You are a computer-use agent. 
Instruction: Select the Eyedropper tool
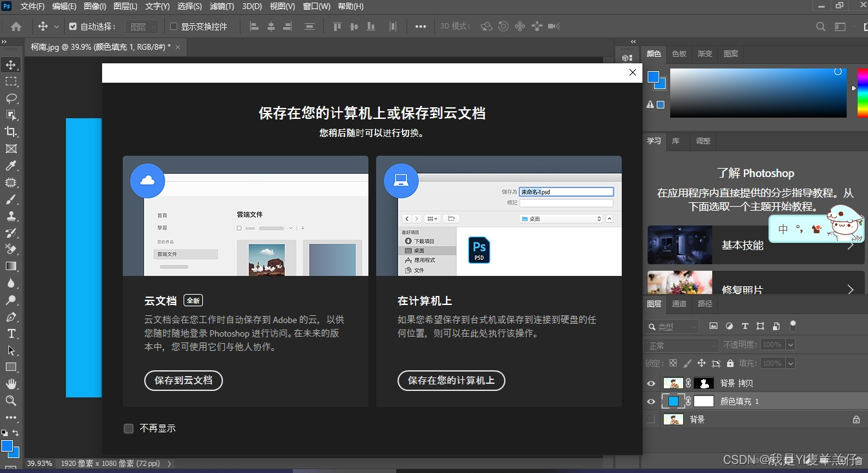(x=11, y=166)
